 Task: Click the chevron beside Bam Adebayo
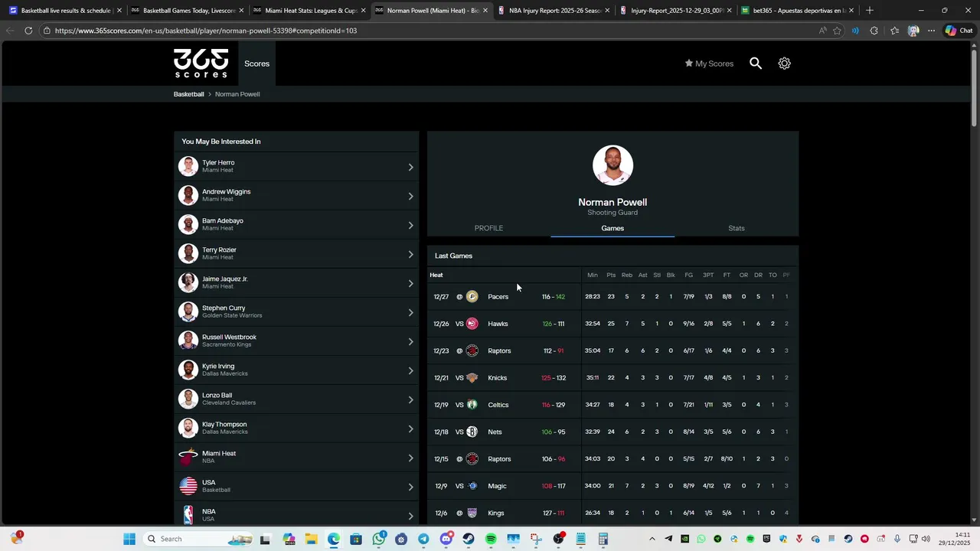coord(410,225)
